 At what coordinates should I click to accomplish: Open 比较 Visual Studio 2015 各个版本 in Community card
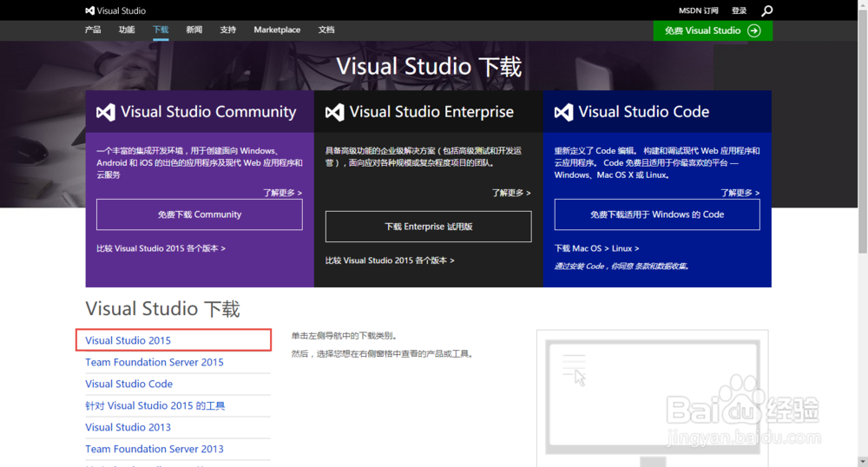[x=161, y=248]
